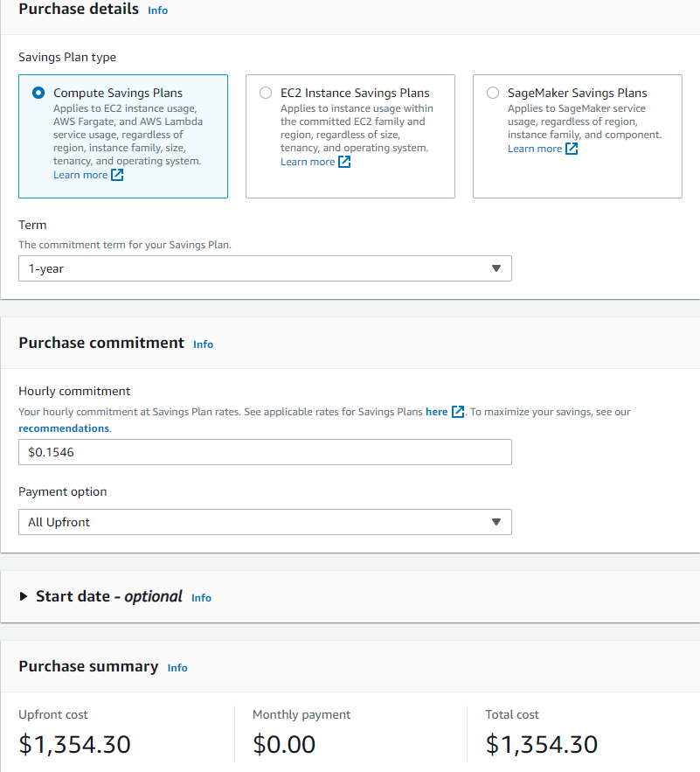Click external link icon next to 'here'

458,412
